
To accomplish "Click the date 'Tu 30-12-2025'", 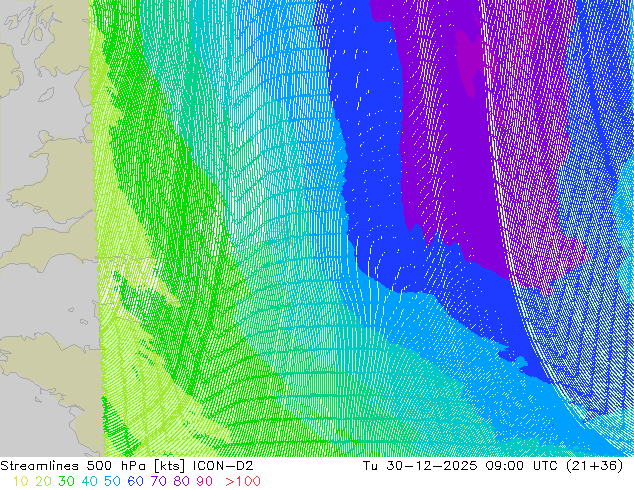I will [x=420, y=465].
